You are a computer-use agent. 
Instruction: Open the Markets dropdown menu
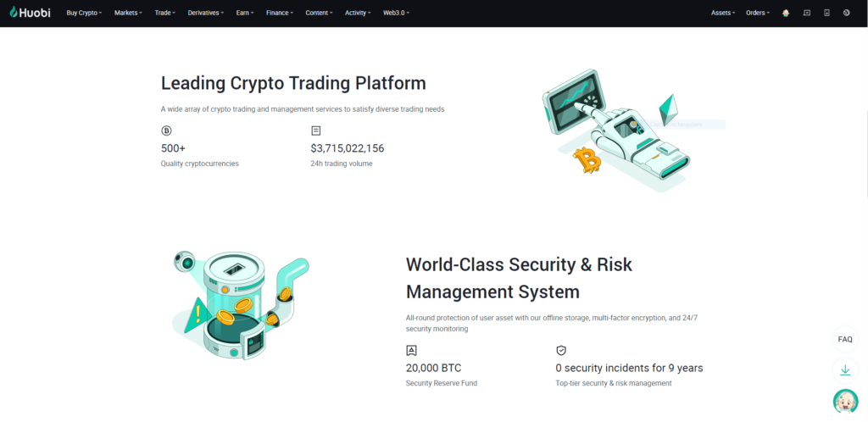point(128,13)
